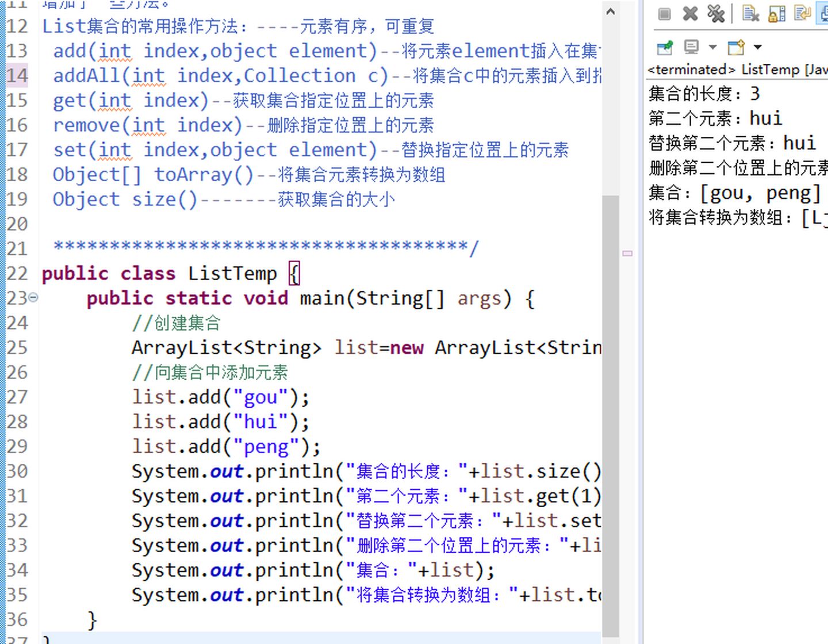Click the '//向集合中添加元素' comment
This screenshot has height=644, width=828.
click(210, 372)
